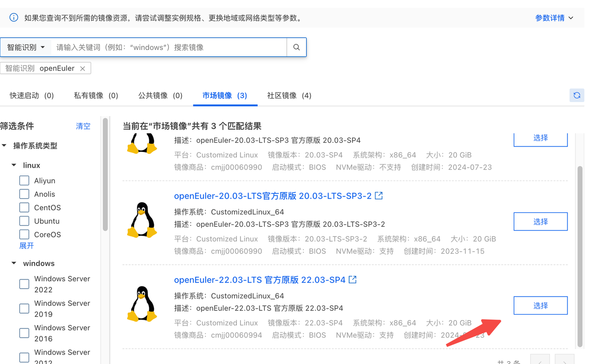Viewport: 592px width, 364px height.
Task: Select the openEuler-20.03-LTS-SP3-2 image
Action: [540, 221]
